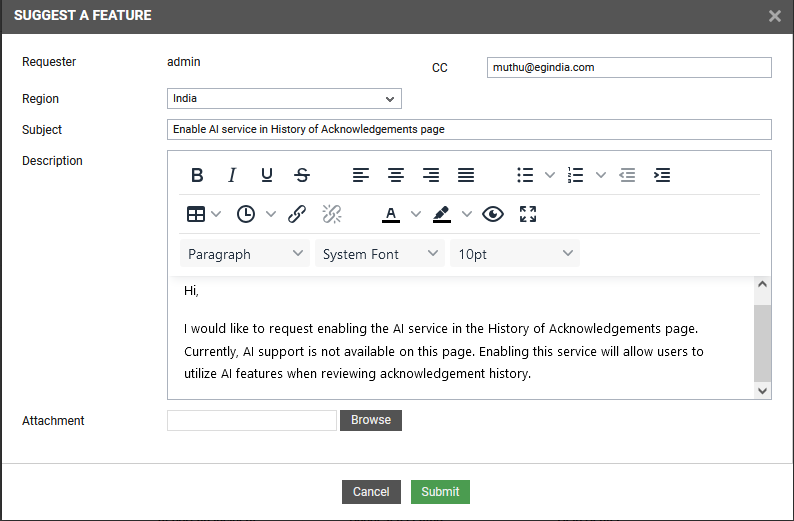Image resolution: width=794 pixels, height=521 pixels.
Task: Open the 10pt font size dropdown
Action: click(515, 254)
